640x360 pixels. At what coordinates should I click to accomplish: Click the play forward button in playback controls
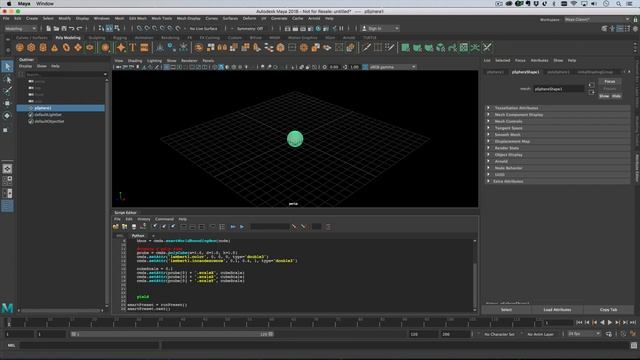610,322
